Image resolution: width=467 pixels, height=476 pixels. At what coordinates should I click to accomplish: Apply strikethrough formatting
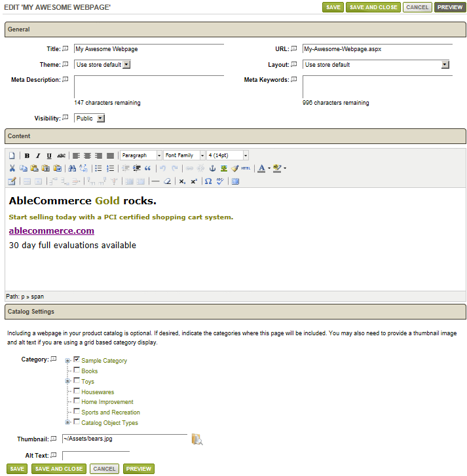pos(61,156)
